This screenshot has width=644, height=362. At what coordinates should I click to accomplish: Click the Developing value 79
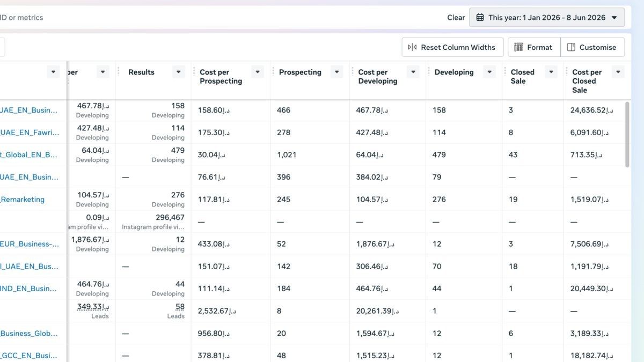(437, 176)
